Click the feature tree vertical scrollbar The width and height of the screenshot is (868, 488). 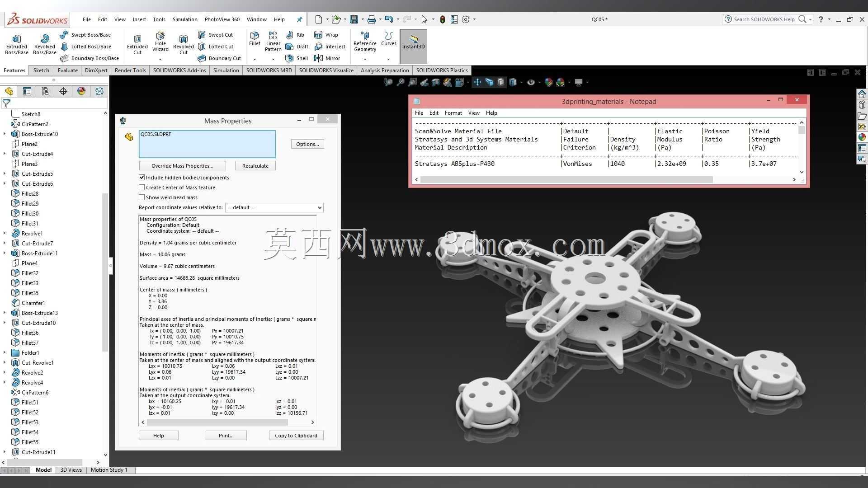pos(105,272)
